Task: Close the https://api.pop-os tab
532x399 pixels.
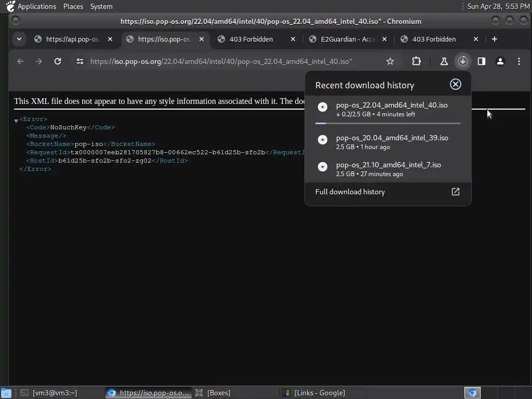Action: point(110,39)
